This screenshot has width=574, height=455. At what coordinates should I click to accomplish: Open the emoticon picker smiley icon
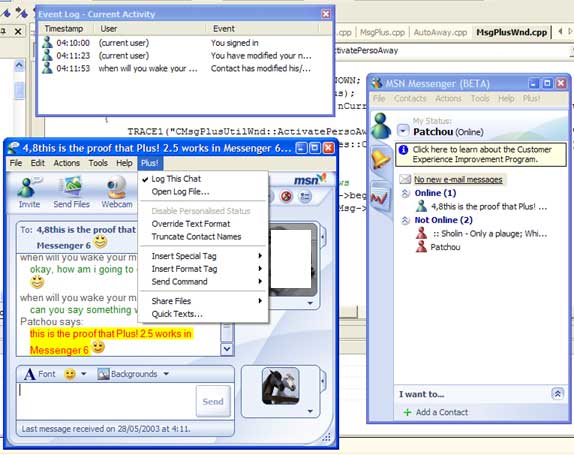click(70, 374)
